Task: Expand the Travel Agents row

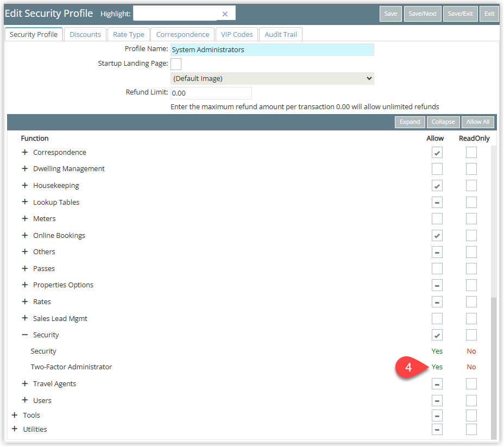Action: coord(25,383)
